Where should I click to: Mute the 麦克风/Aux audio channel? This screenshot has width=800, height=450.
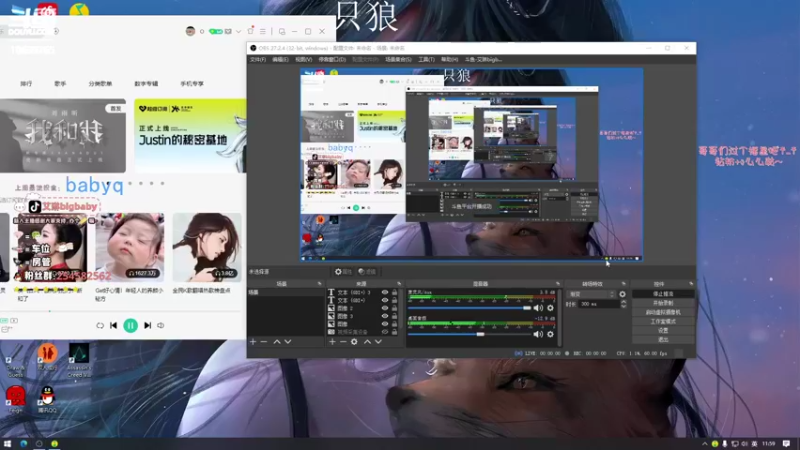point(538,308)
